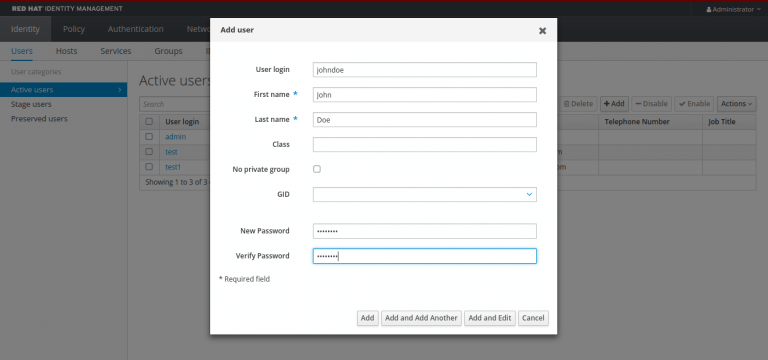Open the test1 user link
Viewport: 768px width, 360px height.
pos(173,167)
